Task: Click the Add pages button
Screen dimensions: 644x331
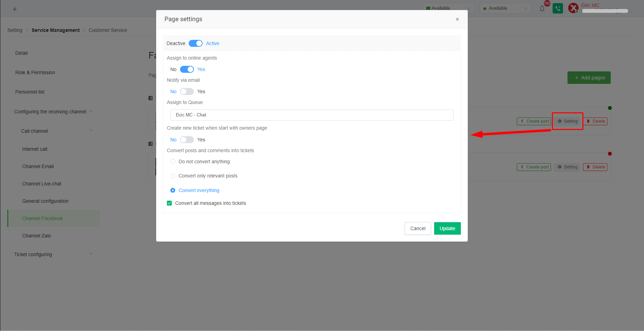Action: pyautogui.click(x=589, y=78)
